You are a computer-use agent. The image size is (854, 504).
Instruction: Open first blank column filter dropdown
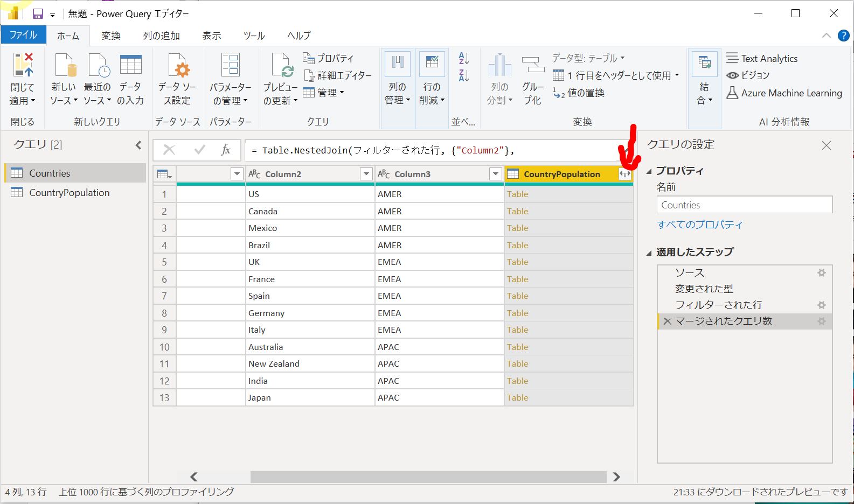[237, 174]
